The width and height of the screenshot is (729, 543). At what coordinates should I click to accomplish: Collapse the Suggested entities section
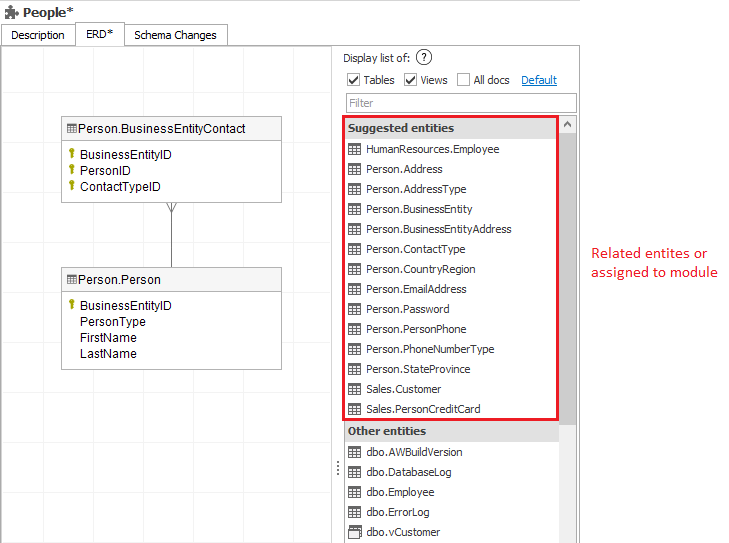400,128
